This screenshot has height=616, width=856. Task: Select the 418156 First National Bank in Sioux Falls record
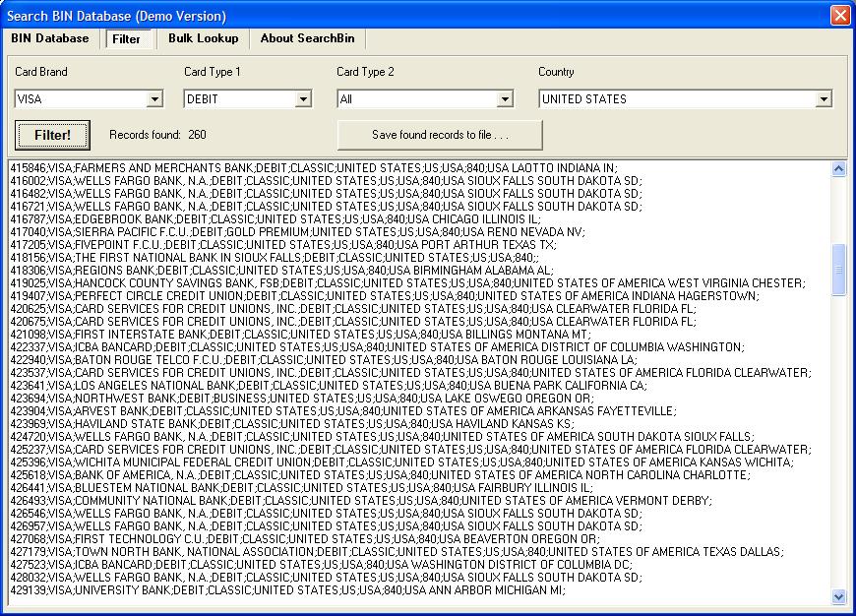point(275,258)
